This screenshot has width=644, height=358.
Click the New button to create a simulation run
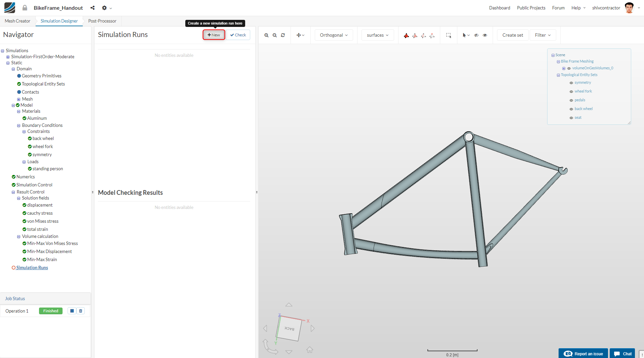click(x=214, y=35)
